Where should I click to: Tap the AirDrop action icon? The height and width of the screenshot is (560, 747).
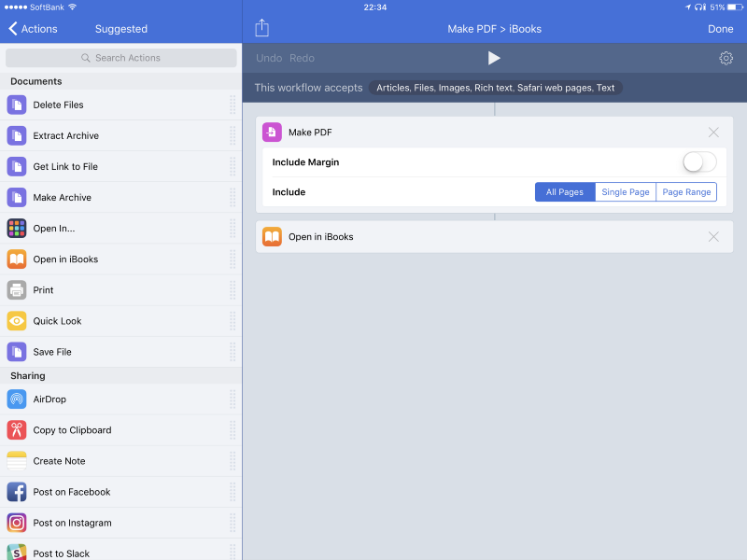(x=17, y=399)
